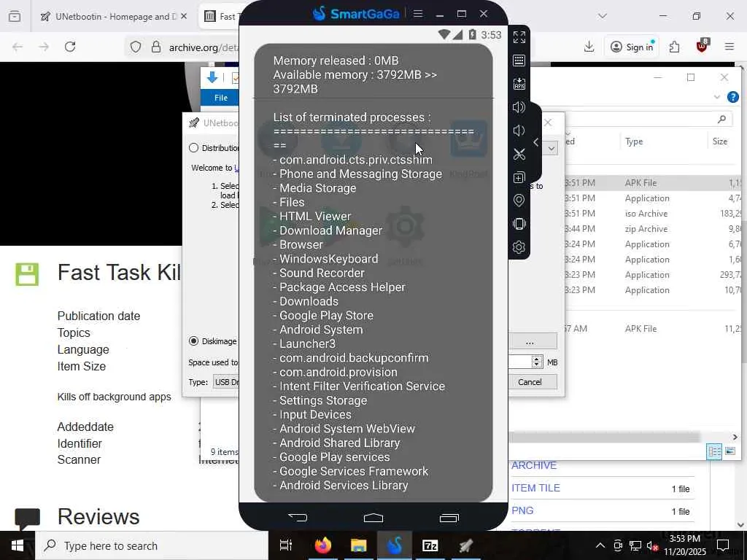Click the Install APK icon in SmartGaGa sidebar

[519, 84]
